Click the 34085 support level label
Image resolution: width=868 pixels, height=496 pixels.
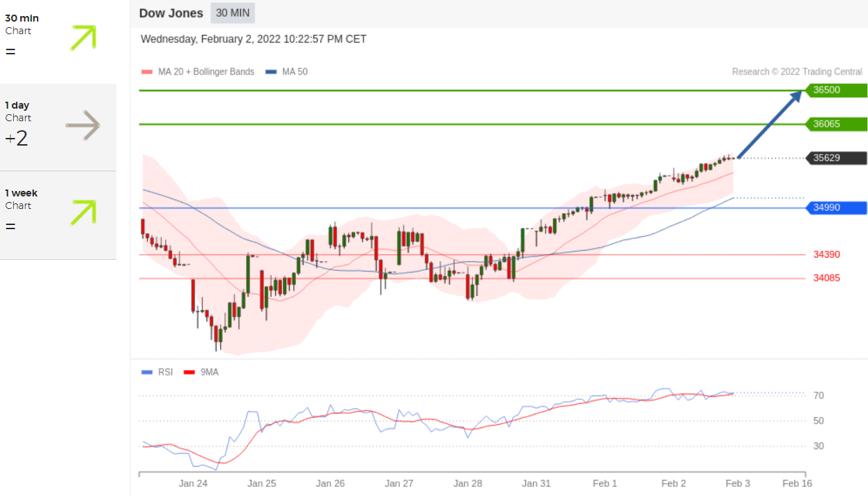point(827,278)
